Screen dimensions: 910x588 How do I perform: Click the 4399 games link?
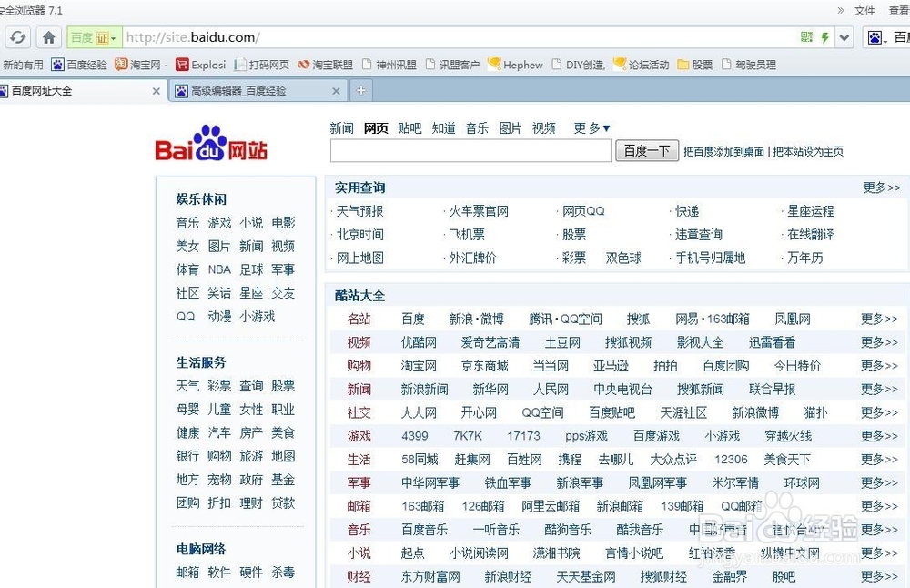(x=414, y=436)
